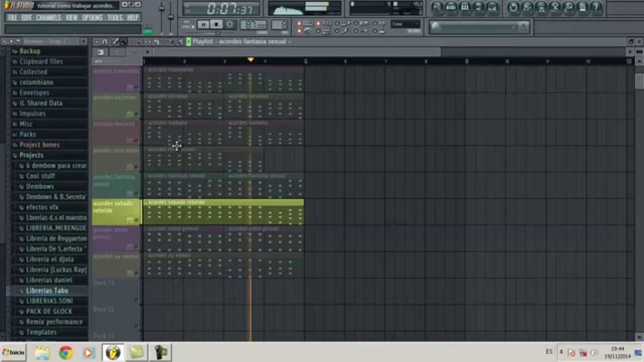Open the View piano roll shortcut button
Image resolution: width=644 pixels, height=362 pixels.
[x=464, y=8]
